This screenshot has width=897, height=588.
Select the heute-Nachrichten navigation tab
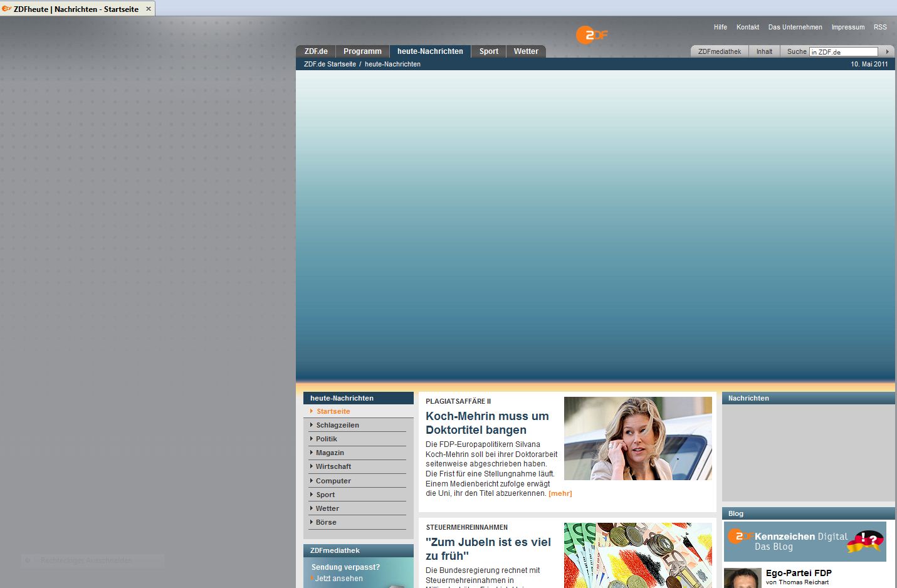(430, 51)
